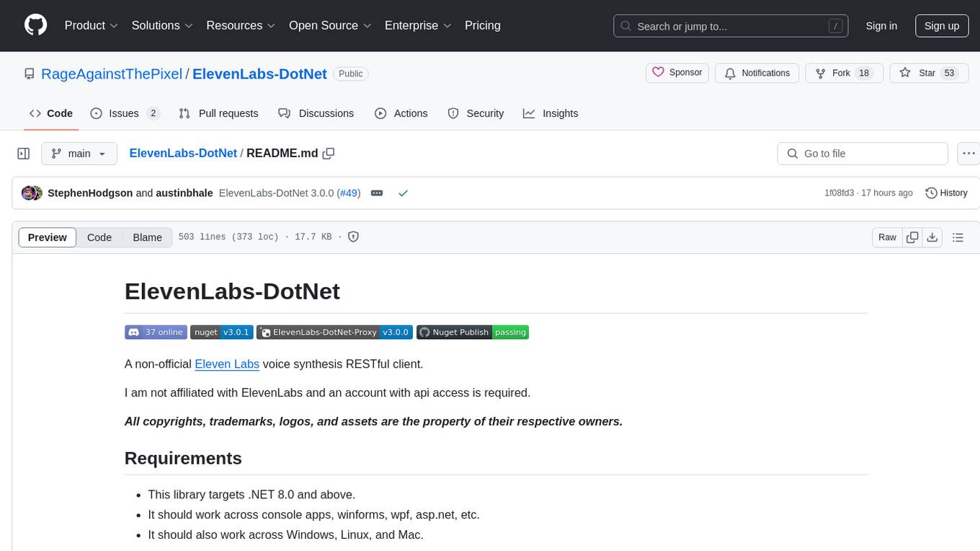Open the RageAgainstThePixel owner page
Viewport: 980px width, 551px height.
coord(112,74)
